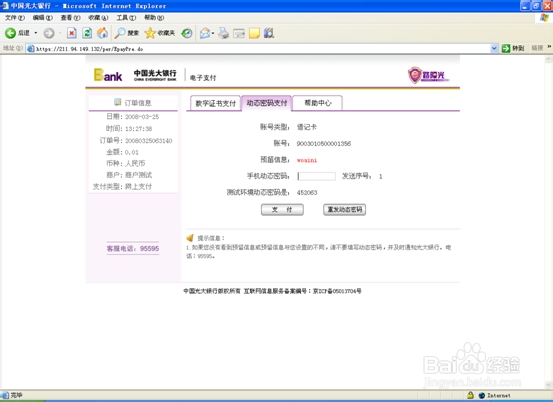The height and width of the screenshot is (402, 553).
Task: Click the red reserved info 'woaini'
Action: pos(307,160)
